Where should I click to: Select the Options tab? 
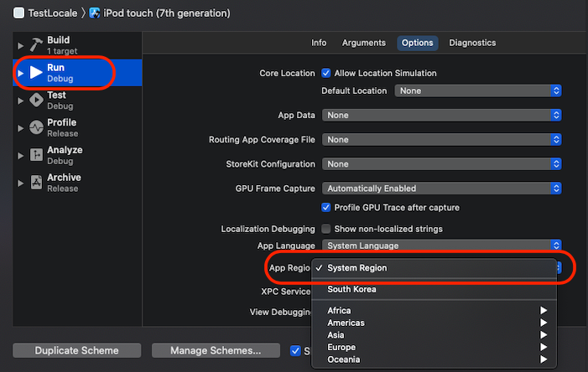pyautogui.click(x=418, y=43)
